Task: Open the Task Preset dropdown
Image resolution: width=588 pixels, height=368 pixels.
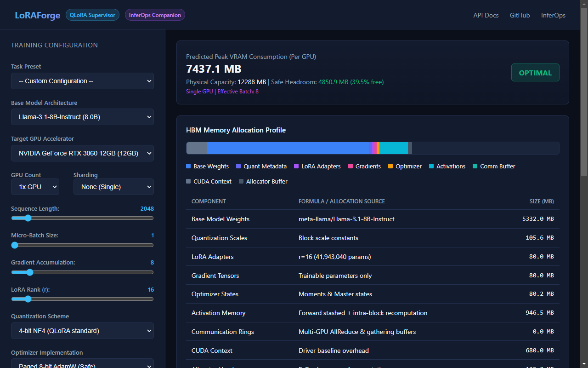Action: [x=82, y=81]
